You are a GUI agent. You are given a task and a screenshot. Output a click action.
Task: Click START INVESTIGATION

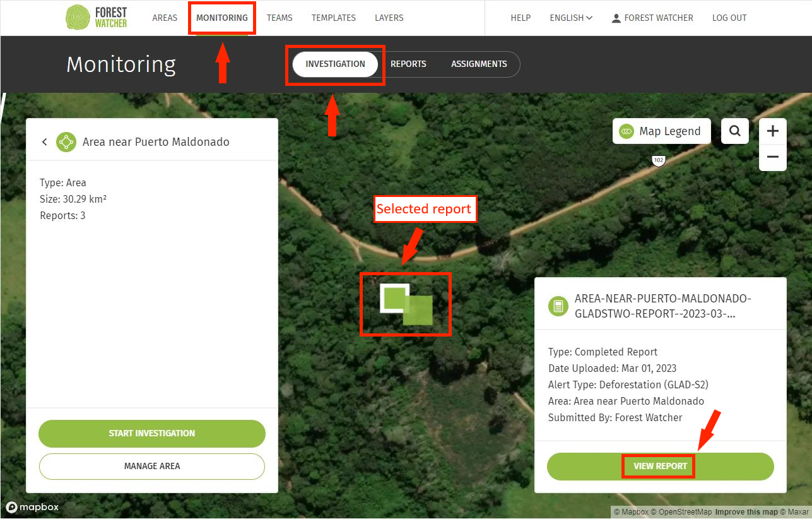151,434
